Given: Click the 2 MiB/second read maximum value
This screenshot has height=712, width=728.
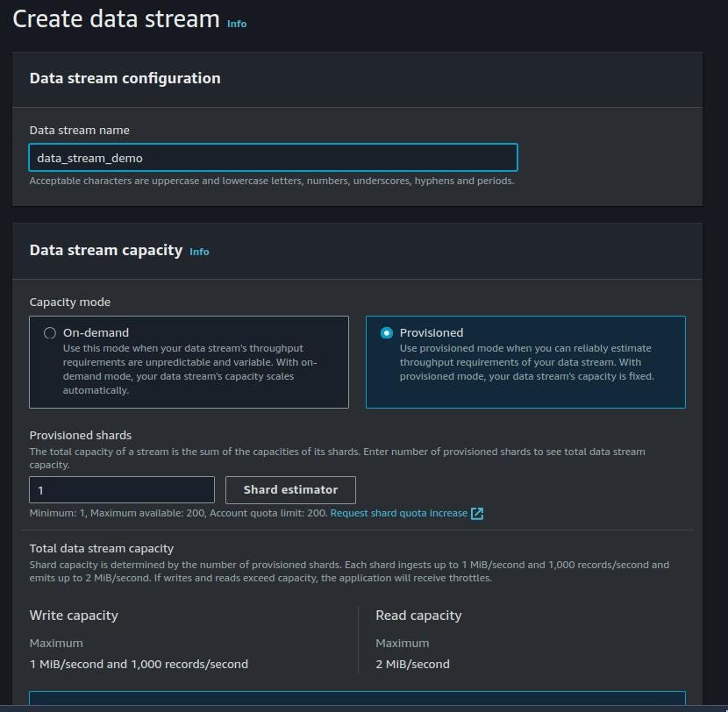Looking at the screenshot, I should (x=412, y=664).
